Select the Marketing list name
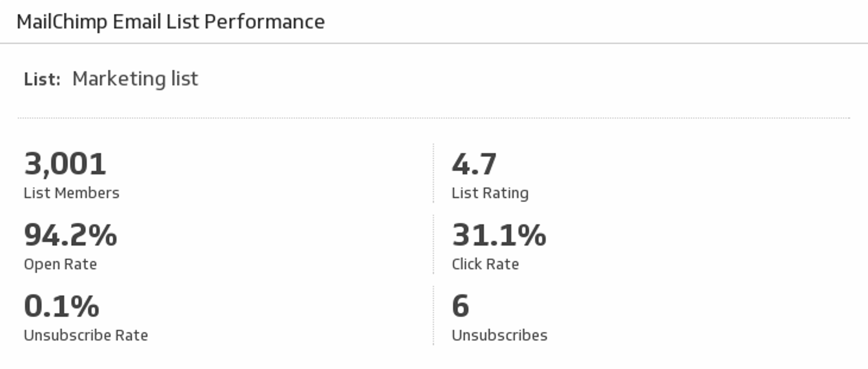Image resolution: width=868 pixels, height=369 pixels. tap(135, 79)
